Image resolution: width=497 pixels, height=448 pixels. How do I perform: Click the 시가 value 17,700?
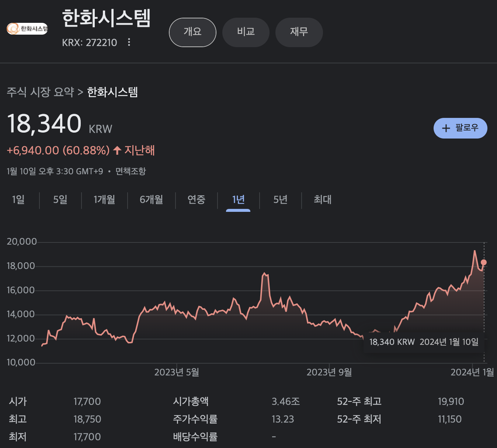click(87, 402)
